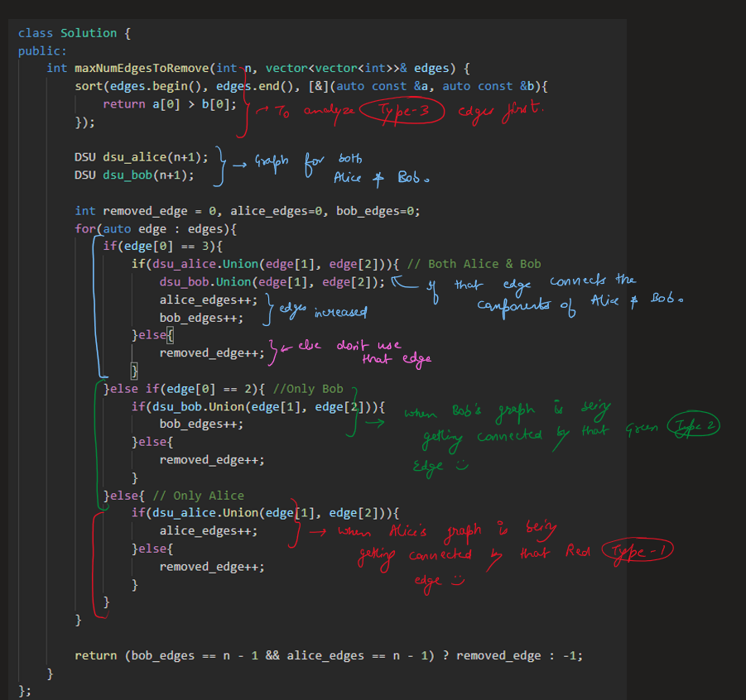Screen dimensions: 746x700
Task: Click the '// Both Alice & Bob' comment
Action: point(474,264)
